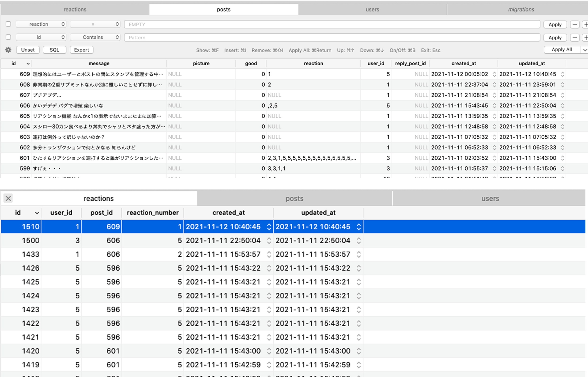This screenshot has width=588, height=378.
Task: Click the SQL button
Action: coord(54,50)
